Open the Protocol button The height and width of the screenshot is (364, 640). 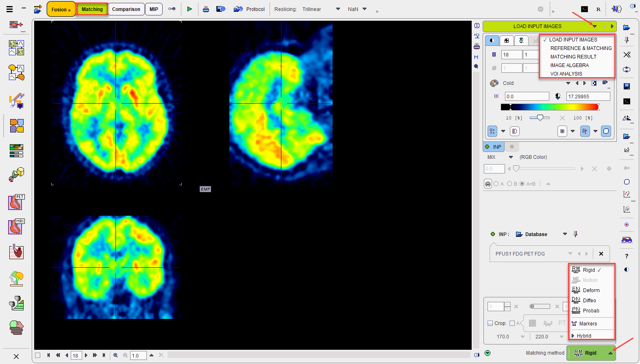[x=249, y=9]
